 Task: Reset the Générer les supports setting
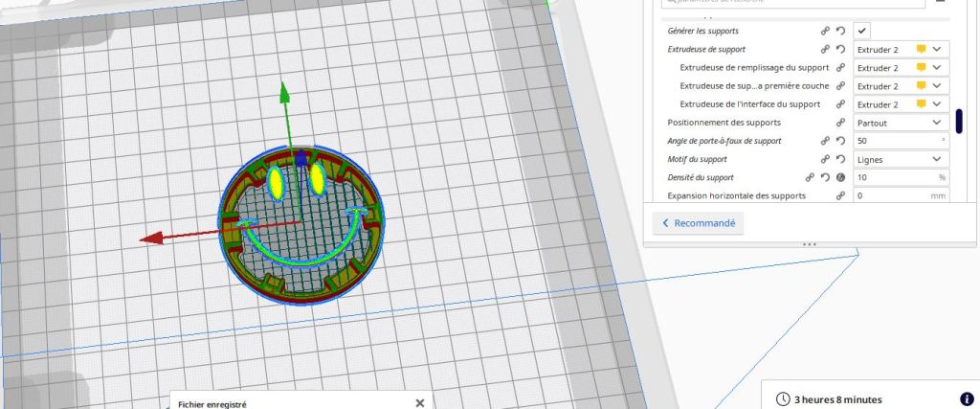839,31
